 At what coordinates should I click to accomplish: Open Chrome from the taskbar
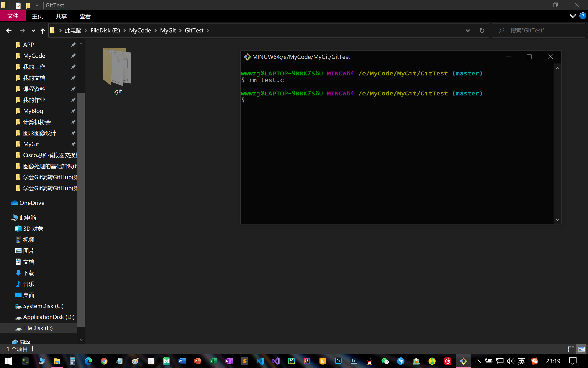pyautogui.click(x=104, y=361)
